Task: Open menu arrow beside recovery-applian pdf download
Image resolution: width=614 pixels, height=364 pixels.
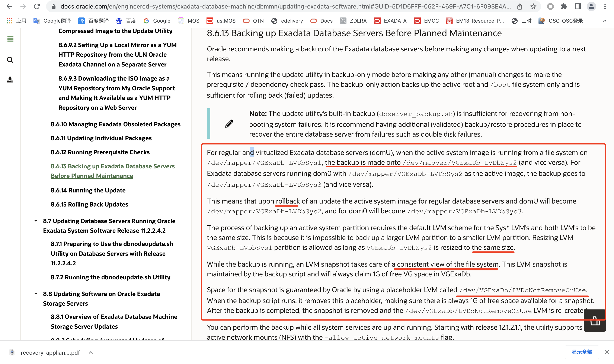Action: tap(91, 352)
